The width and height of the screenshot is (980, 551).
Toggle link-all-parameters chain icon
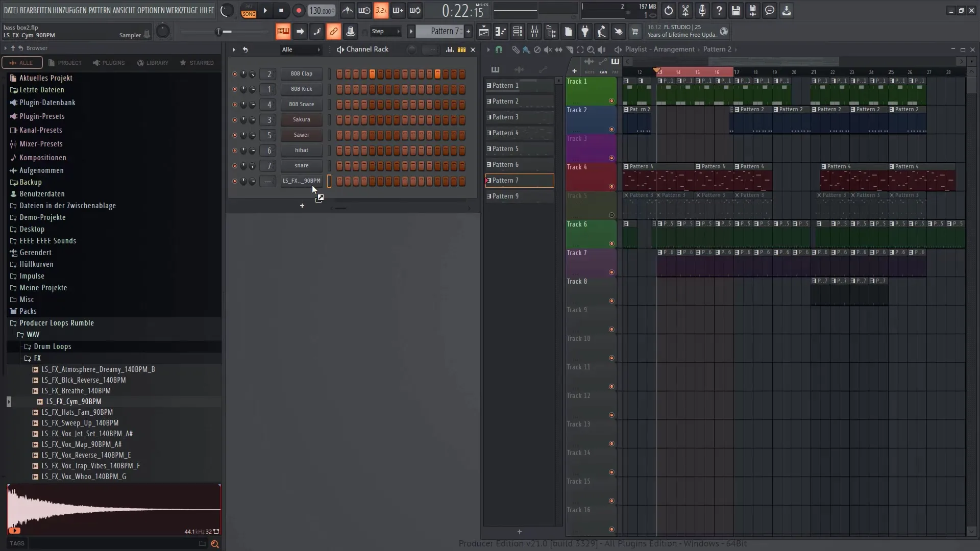333,32
